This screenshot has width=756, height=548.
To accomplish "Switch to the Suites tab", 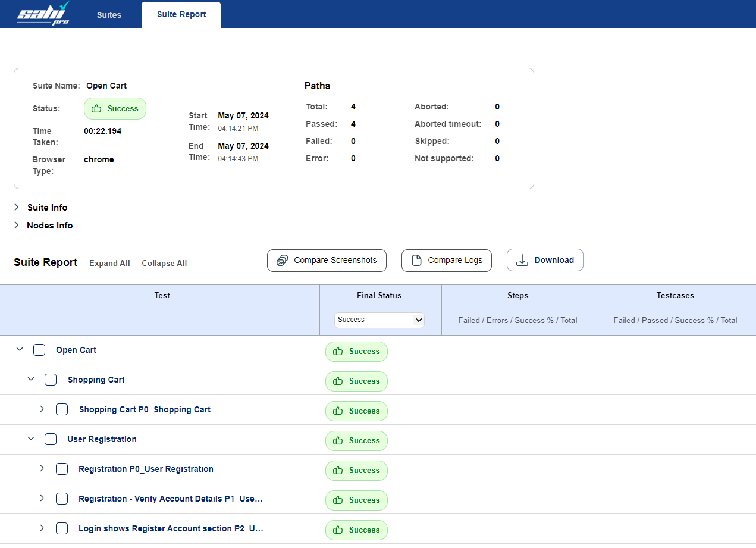I will (109, 15).
